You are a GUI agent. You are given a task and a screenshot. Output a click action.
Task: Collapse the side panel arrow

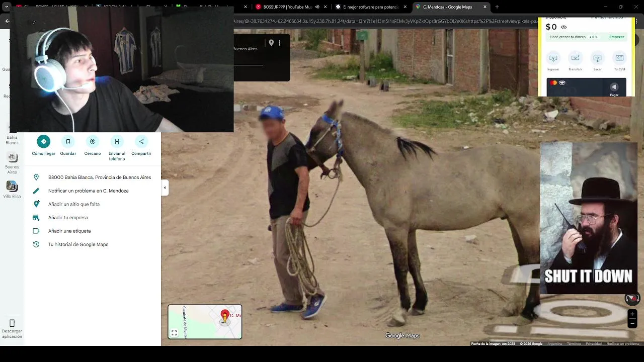pos(165,188)
